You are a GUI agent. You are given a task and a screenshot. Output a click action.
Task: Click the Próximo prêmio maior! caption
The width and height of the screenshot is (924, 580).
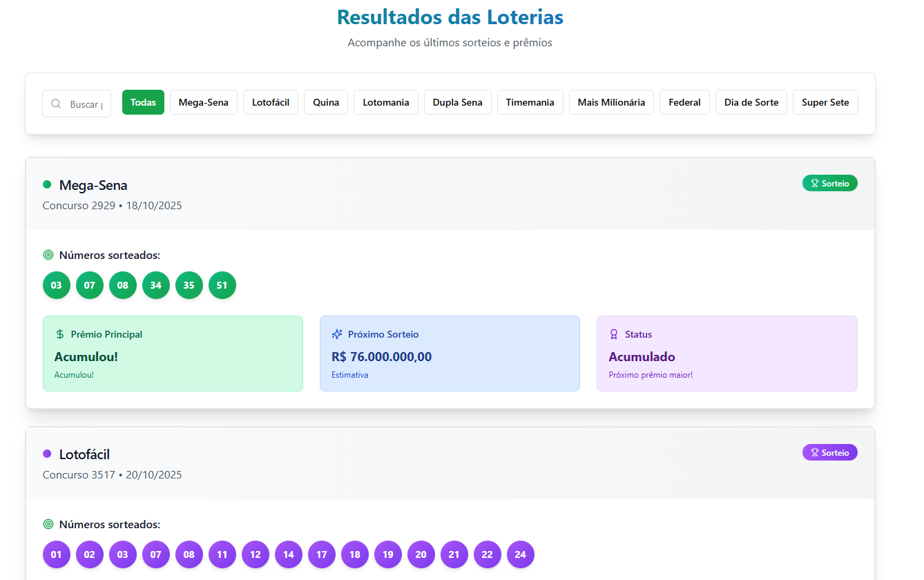[651, 375]
